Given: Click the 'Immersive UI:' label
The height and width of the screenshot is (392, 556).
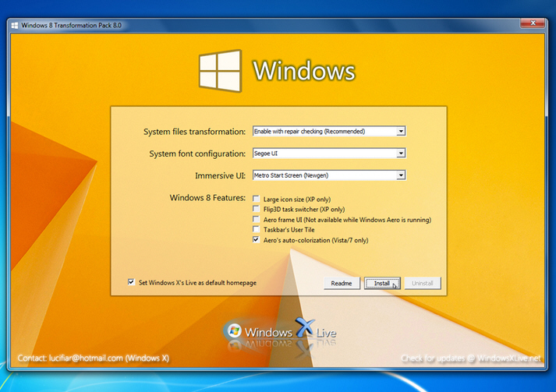Looking at the screenshot, I should pos(220,176).
